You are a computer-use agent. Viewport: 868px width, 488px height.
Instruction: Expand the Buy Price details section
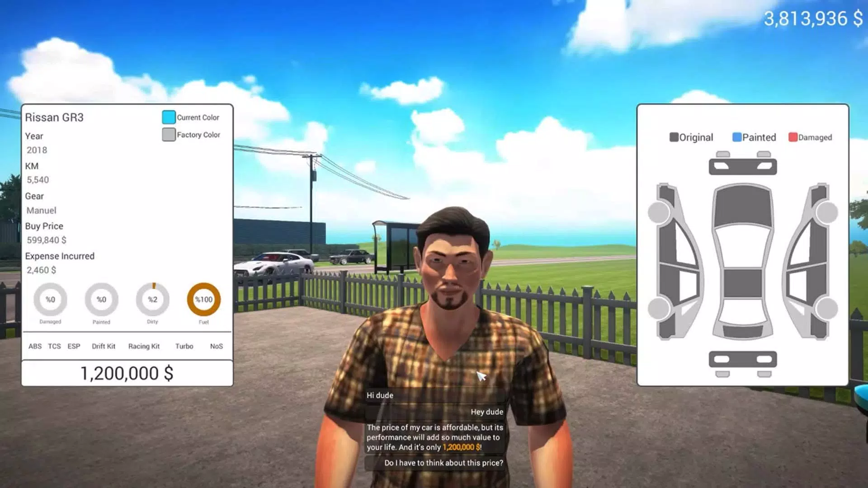[x=44, y=226]
